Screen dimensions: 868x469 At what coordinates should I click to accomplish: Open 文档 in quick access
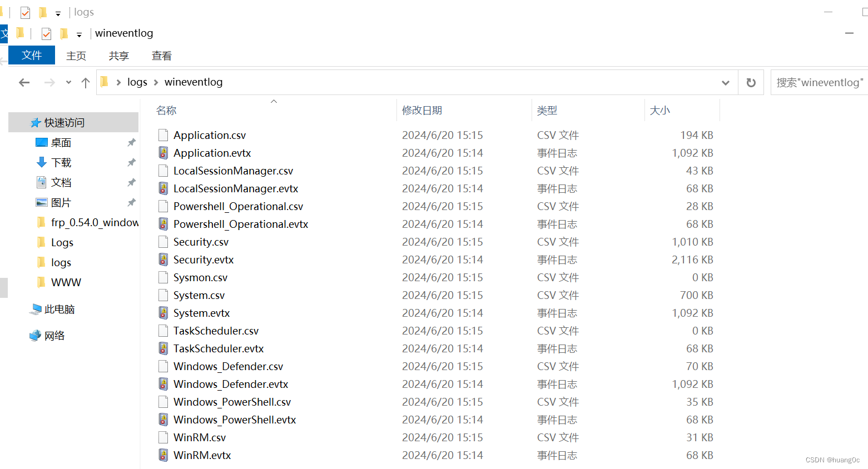[x=61, y=183]
